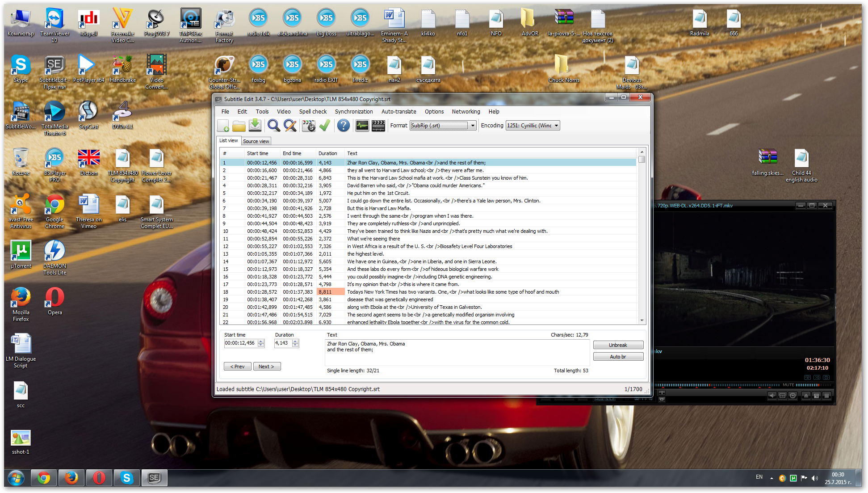
Task: Increase the Duration spinner value
Action: 295,341
